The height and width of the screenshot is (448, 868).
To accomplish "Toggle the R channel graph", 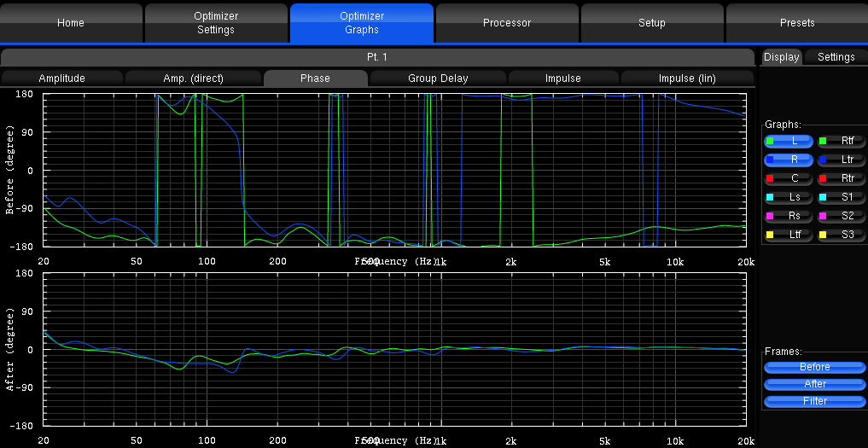I will tap(788, 160).
